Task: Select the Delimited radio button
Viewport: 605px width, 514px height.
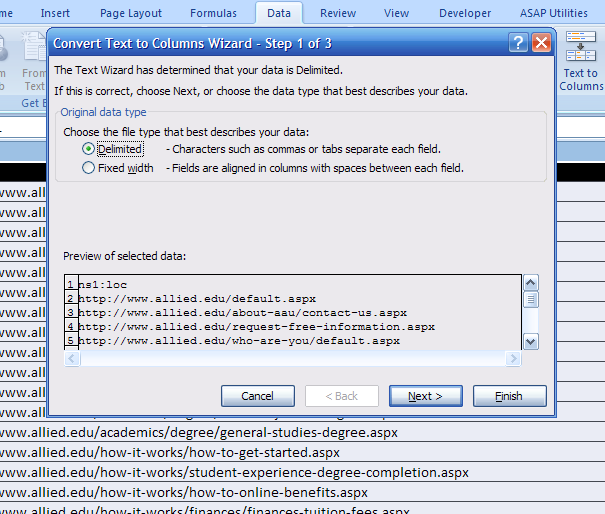Action: [x=89, y=149]
